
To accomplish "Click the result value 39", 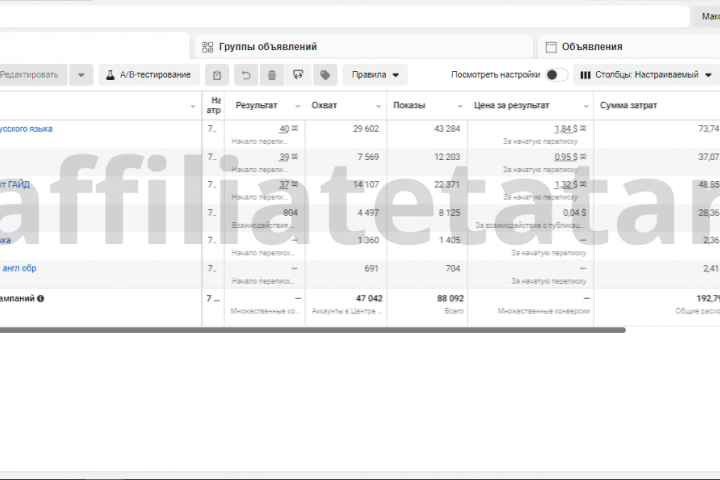I will pyautogui.click(x=284, y=157).
